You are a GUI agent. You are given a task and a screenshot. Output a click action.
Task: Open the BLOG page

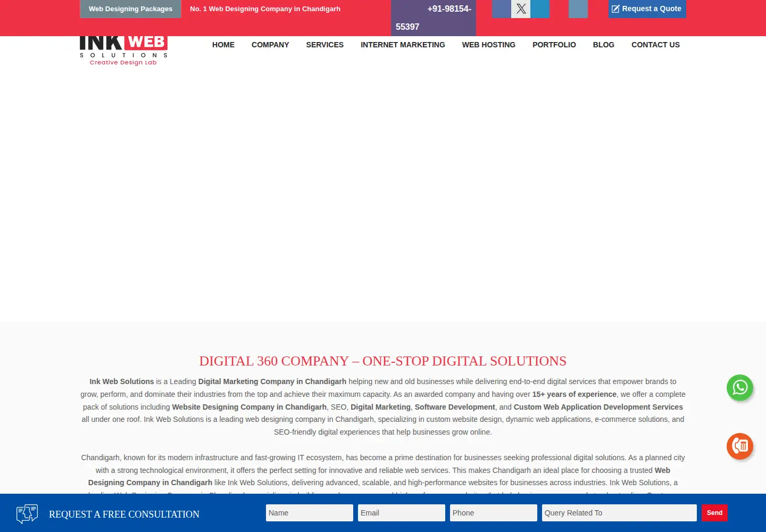[x=604, y=45]
